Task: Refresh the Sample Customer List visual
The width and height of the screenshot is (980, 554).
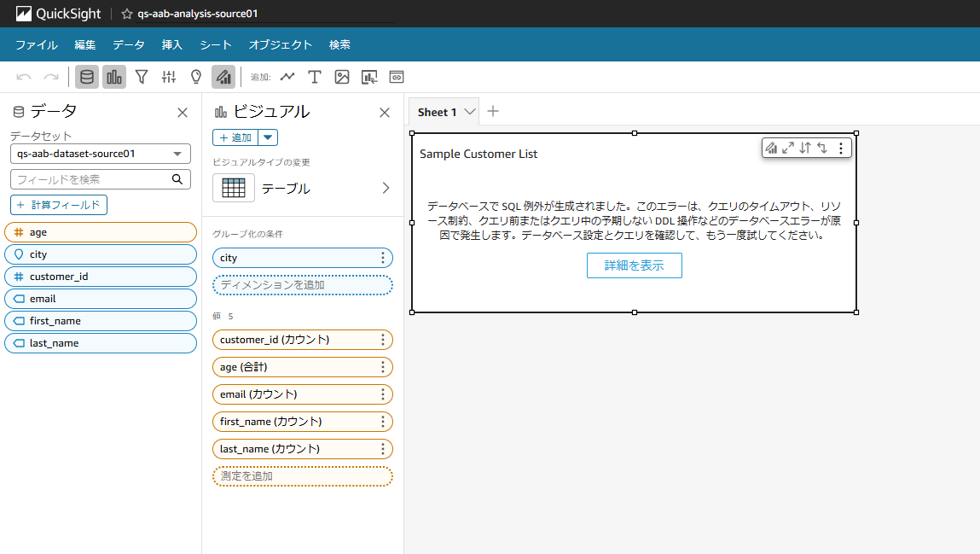Action: [x=821, y=147]
